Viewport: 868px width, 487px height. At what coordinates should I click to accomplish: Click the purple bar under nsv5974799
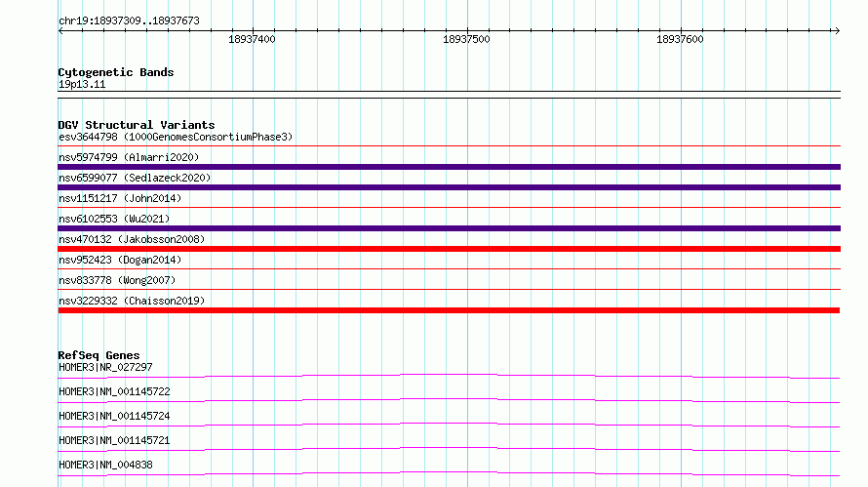(x=449, y=167)
